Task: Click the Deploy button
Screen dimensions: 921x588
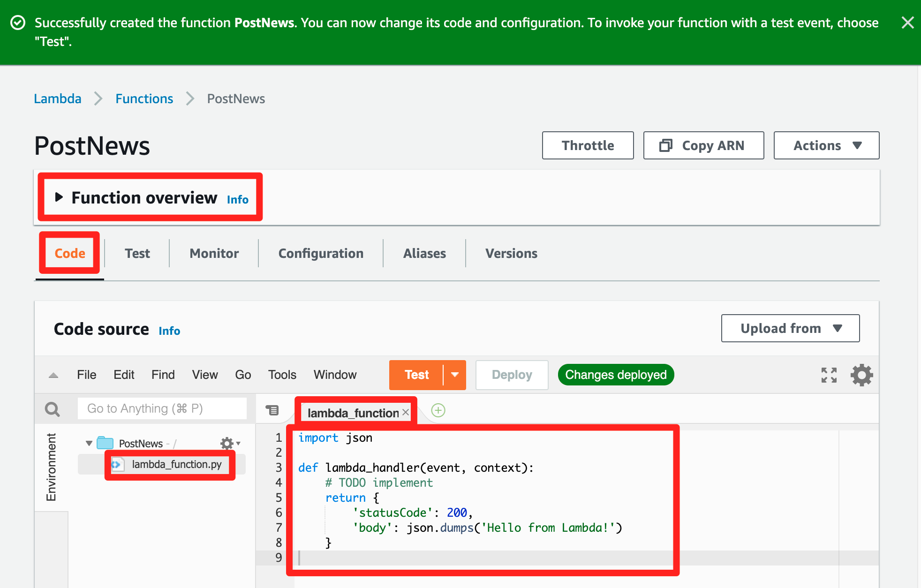Action: click(x=512, y=375)
